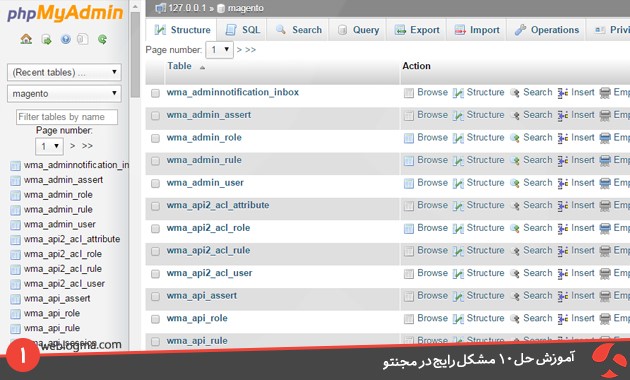Jump to last page with main '>>' link
The width and height of the screenshot is (630, 380).
click(x=251, y=50)
